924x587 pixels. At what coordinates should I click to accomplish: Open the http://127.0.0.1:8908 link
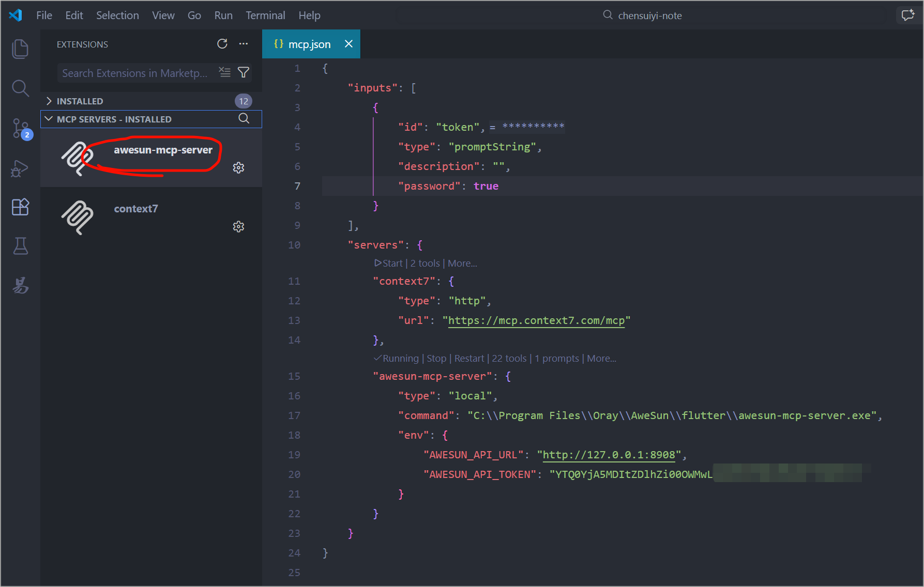(609, 455)
